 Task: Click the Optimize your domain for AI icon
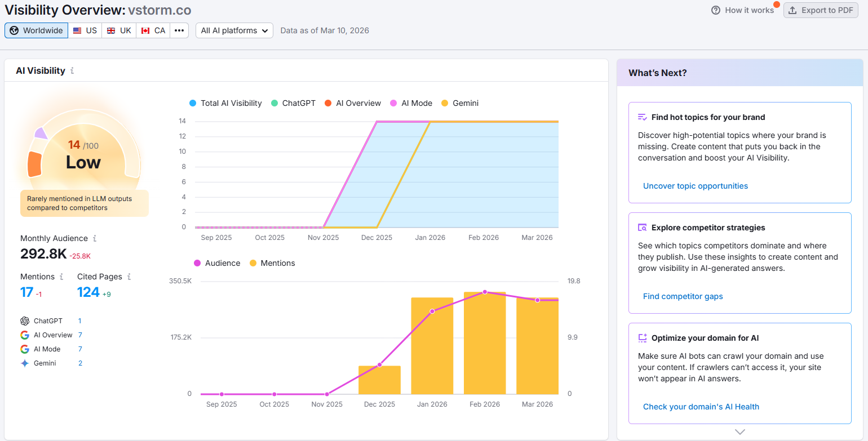tap(643, 338)
